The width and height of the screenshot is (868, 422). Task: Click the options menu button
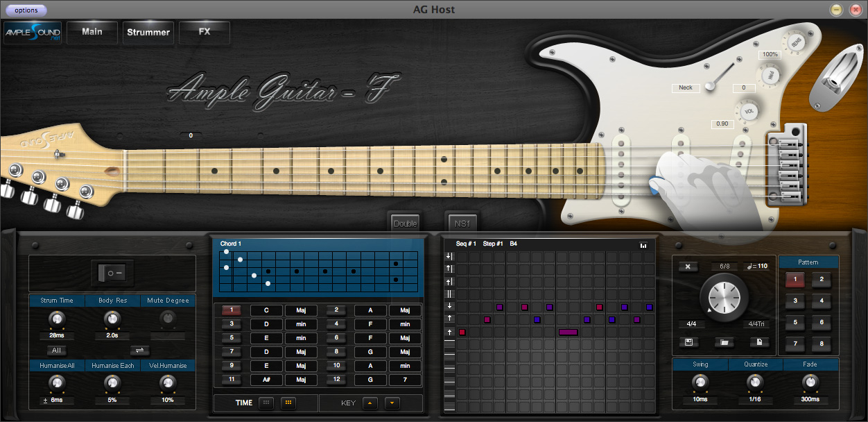(26, 10)
